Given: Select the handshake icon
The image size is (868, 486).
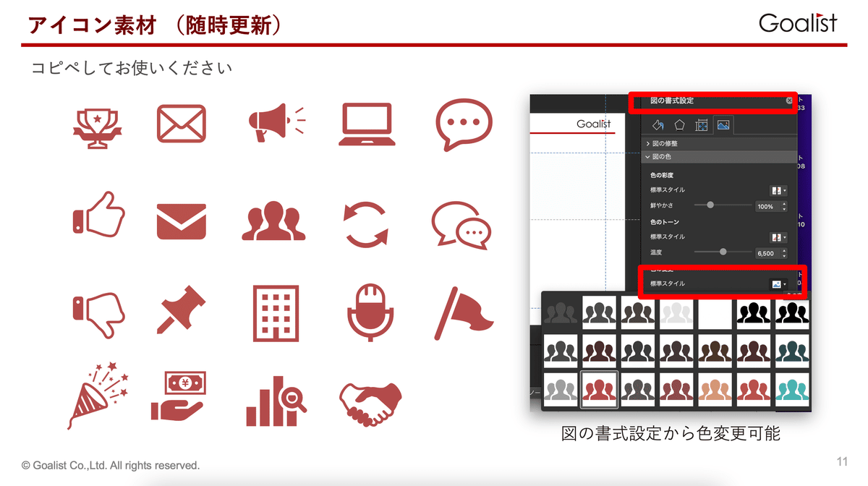Looking at the screenshot, I should pyautogui.click(x=370, y=404).
